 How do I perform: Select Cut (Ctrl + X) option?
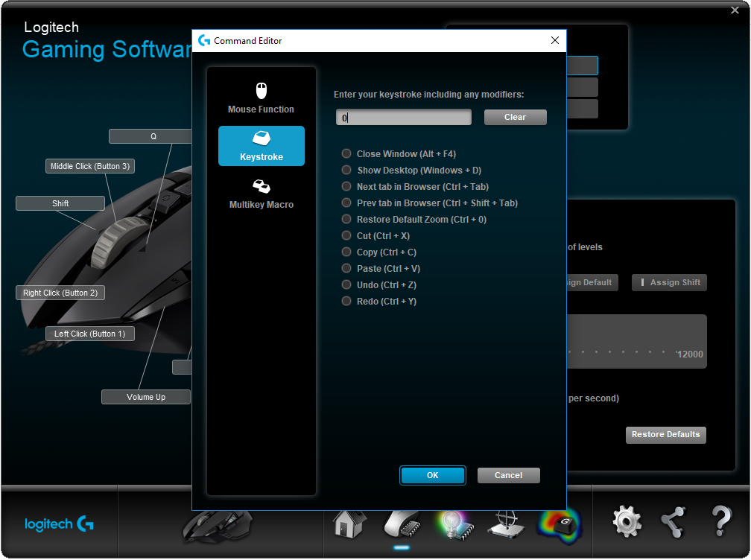coord(375,235)
